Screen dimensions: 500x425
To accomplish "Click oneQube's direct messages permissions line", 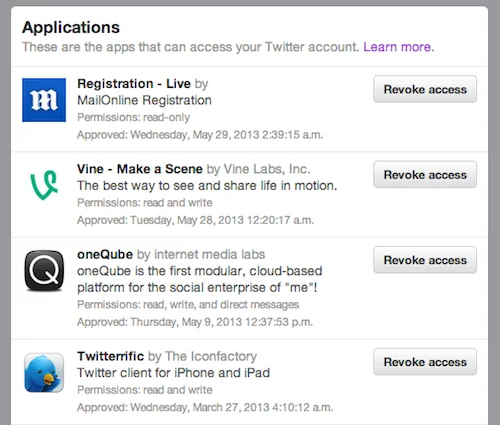I will pos(188,305).
